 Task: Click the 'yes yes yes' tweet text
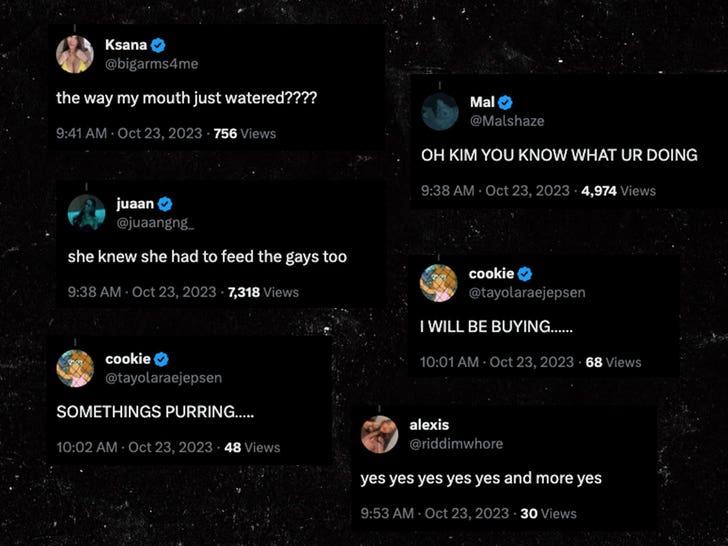(481, 478)
